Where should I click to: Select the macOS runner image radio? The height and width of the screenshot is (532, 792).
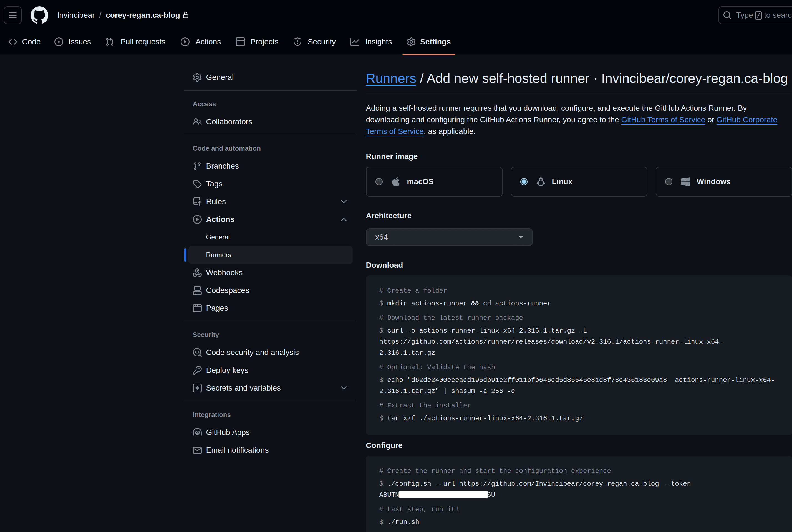[x=379, y=181]
